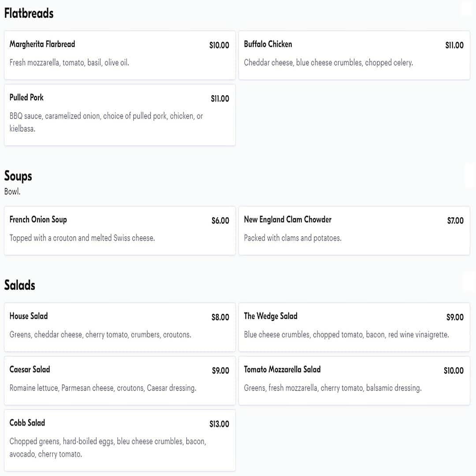Select the Tomato Mozzarella Salad card
476x476 pixels.
click(354, 380)
